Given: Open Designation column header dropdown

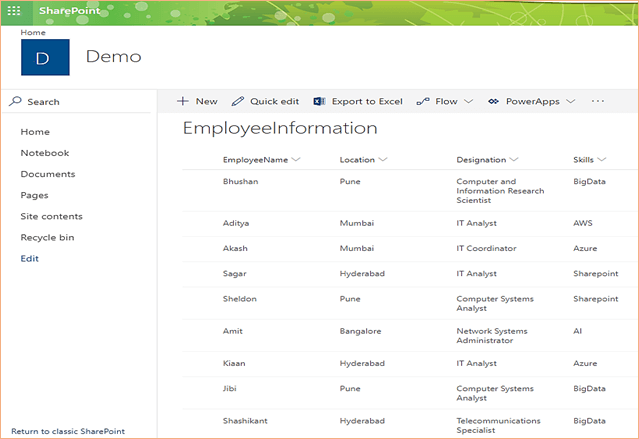Looking at the screenshot, I should [514, 159].
